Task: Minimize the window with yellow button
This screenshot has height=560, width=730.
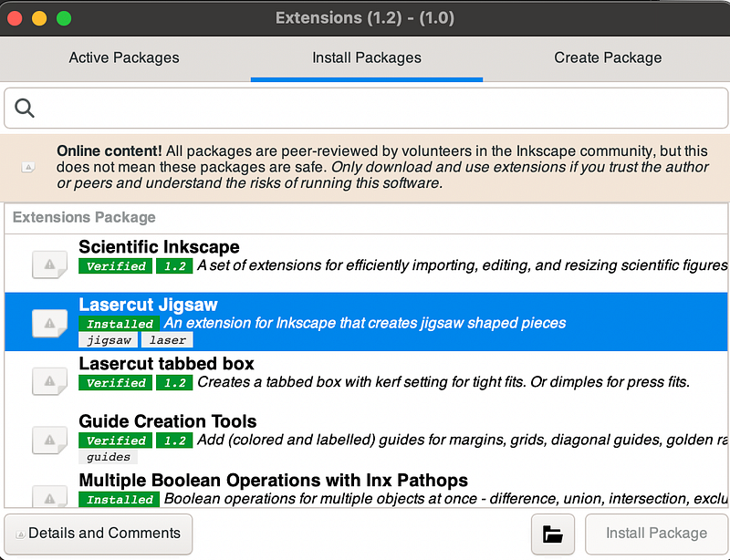Action: point(39,18)
